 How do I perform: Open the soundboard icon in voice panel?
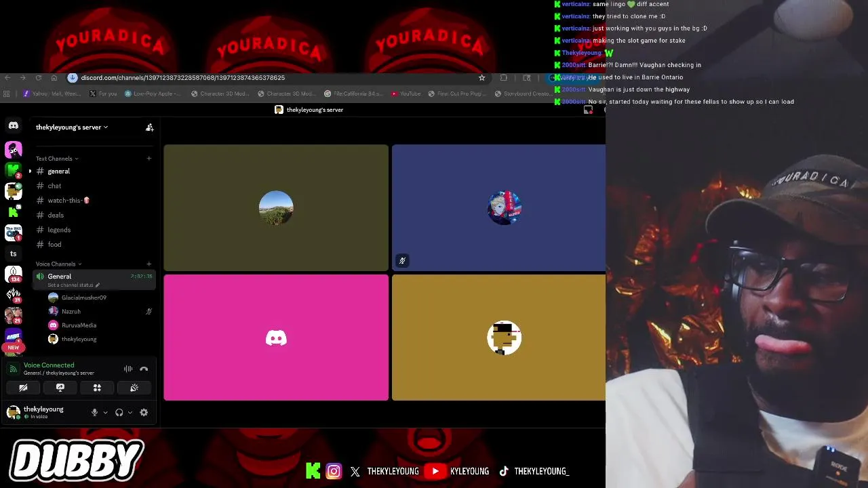click(134, 388)
